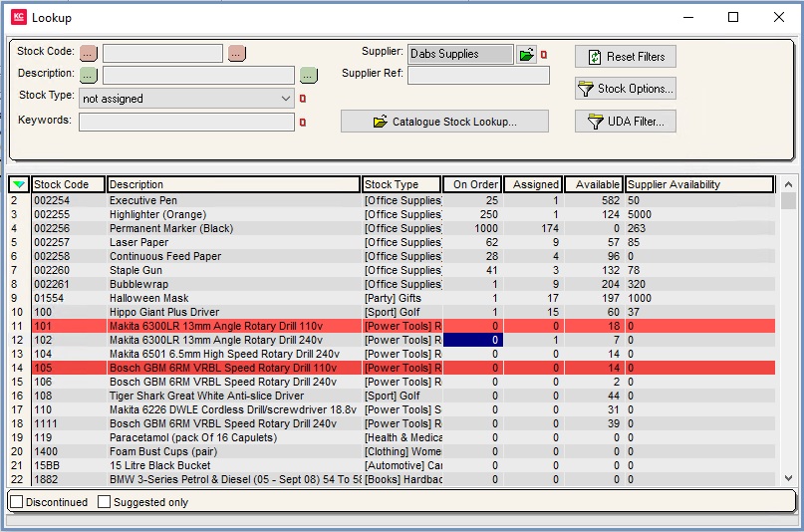The image size is (804, 532).
Task: Sort by On Order column header
Action: 472,184
